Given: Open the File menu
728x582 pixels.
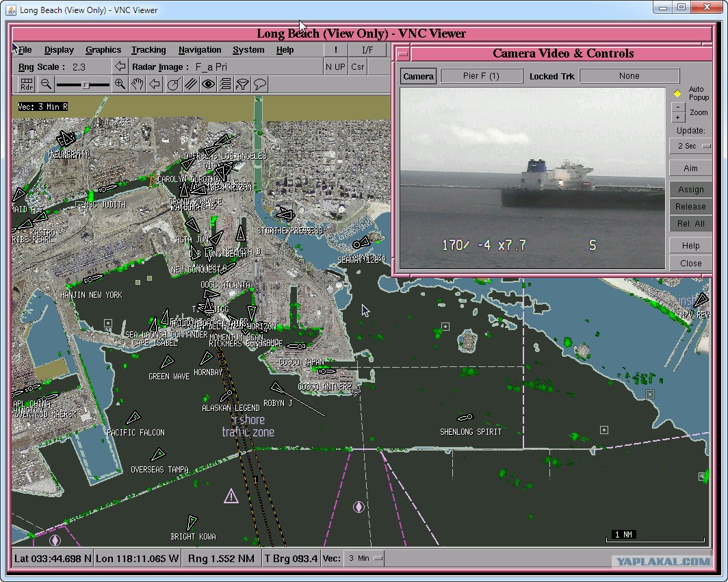Looking at the screenshot, I should pyautogui.click(x=25, y=50).
